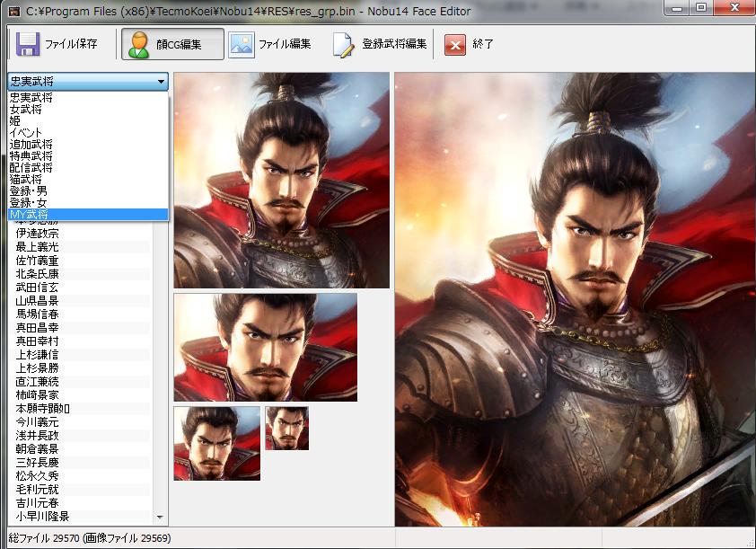The height and width of the screenshot is (549, 756).
Task: Click the full-size portrait preview
Action: (576, 299)
